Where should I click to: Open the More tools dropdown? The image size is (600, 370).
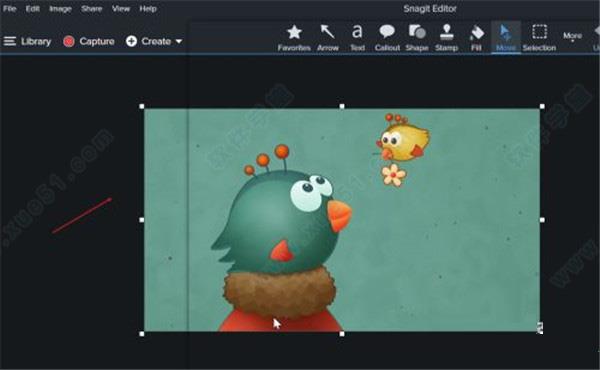tap(572, 36)
